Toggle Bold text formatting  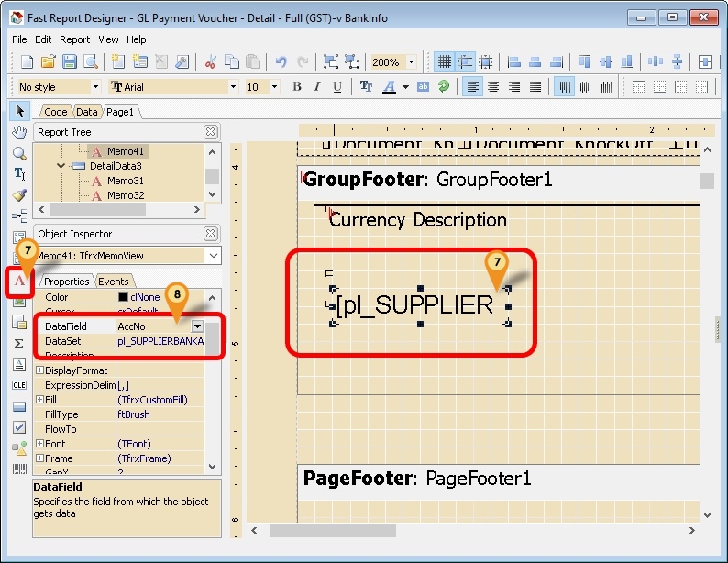coord(296,87)
